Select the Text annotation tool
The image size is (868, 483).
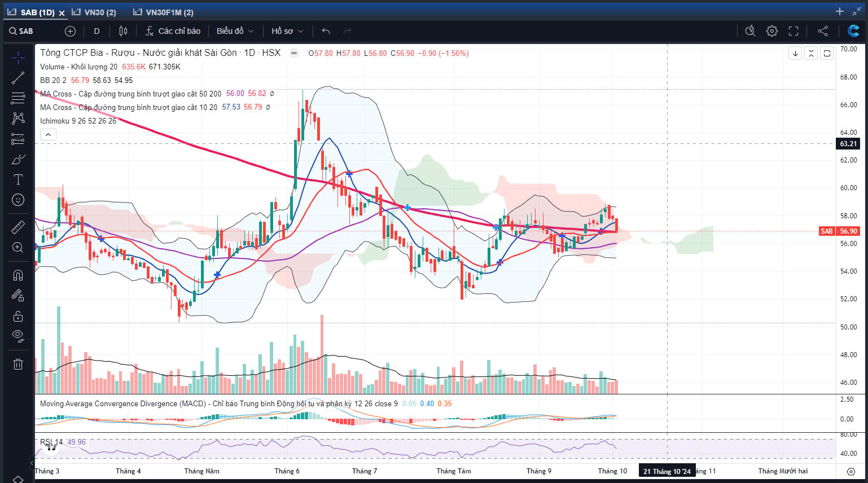click(x=18, y=179)
